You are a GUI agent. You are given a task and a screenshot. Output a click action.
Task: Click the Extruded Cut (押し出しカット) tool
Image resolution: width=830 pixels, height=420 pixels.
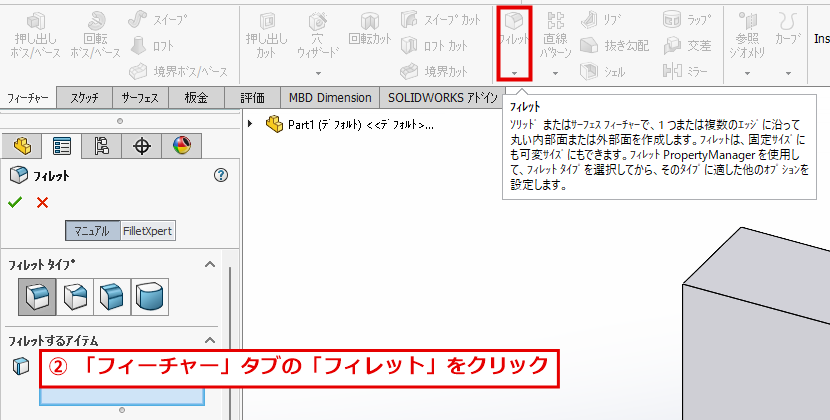pyautogui.click(x=266, y=36)
